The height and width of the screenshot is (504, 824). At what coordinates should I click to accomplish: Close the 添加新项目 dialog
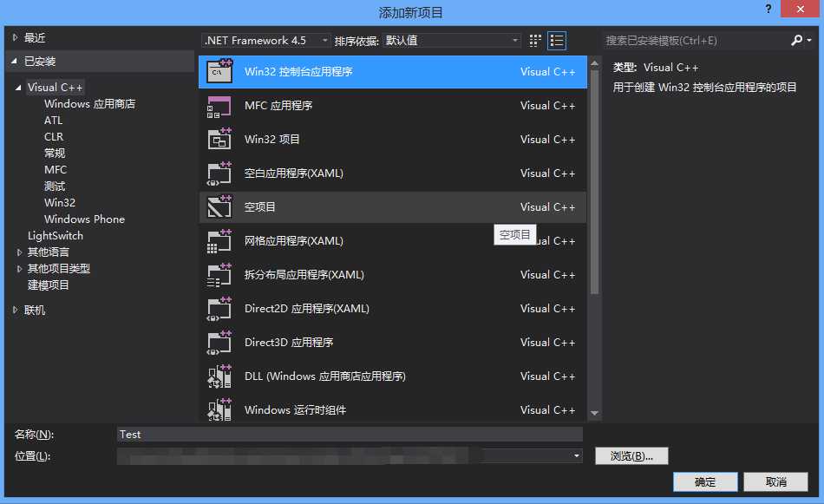800,9
